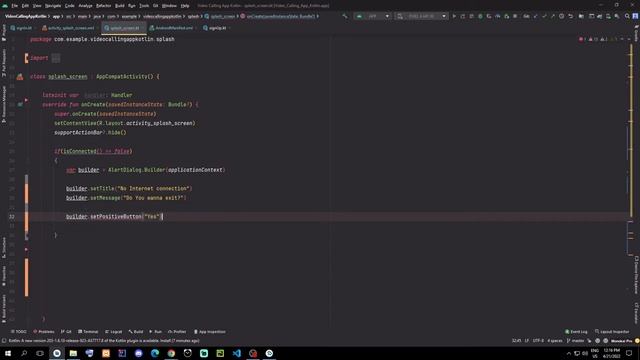The width and height of the screenshot is (640, 360).
Task: Open Google Chrome from taskbar
Action: (171, 353)
